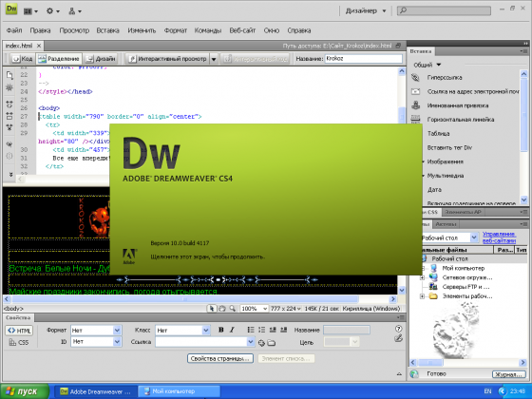This screenshot has height=399, width=532.
Task: Open the site settings gear menu
Action: click(52, 10)
